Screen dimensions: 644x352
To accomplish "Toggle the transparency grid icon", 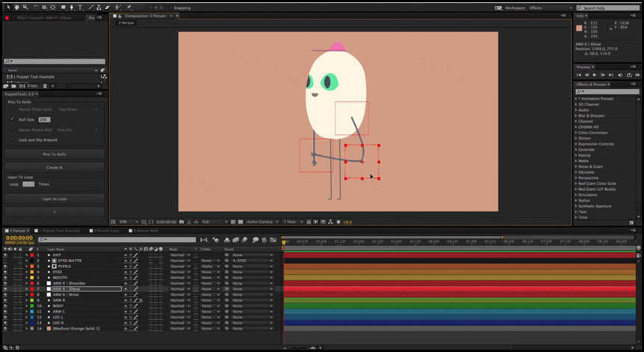I will tap(240, 222).
